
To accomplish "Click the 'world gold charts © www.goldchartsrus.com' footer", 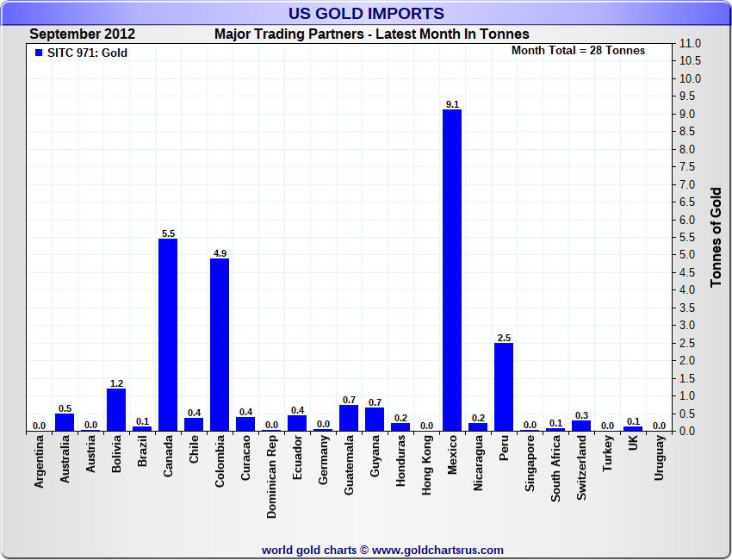I will pyautogui.click(x=382, y=551).
